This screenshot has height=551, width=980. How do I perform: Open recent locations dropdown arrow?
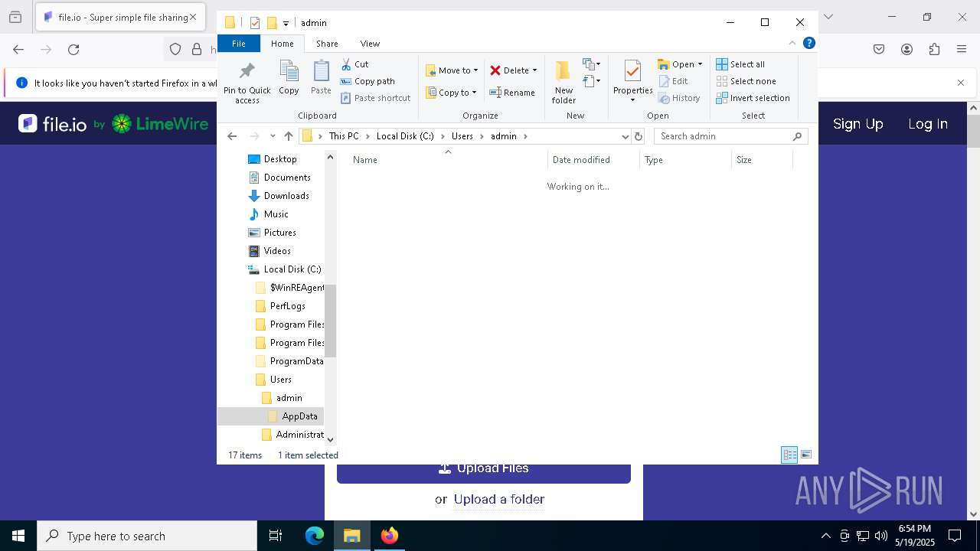click(x=273, y=136)
